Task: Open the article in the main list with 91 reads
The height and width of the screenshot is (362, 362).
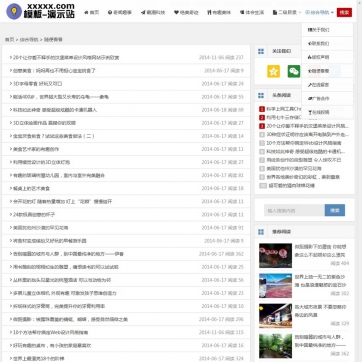Action: coord(40,228)
